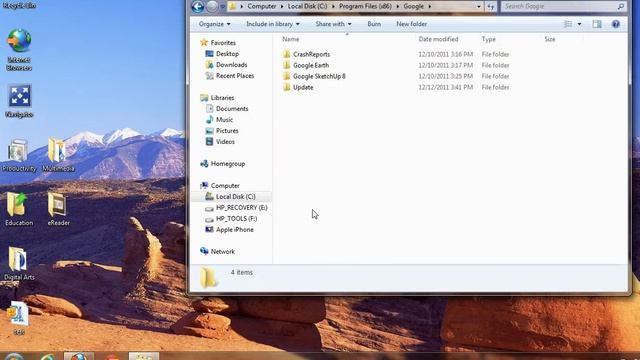Viewport: 640px width, 360px height.
Task: Open the HP_TOOLS (F:) drive
Action: [x=236, y=219]
